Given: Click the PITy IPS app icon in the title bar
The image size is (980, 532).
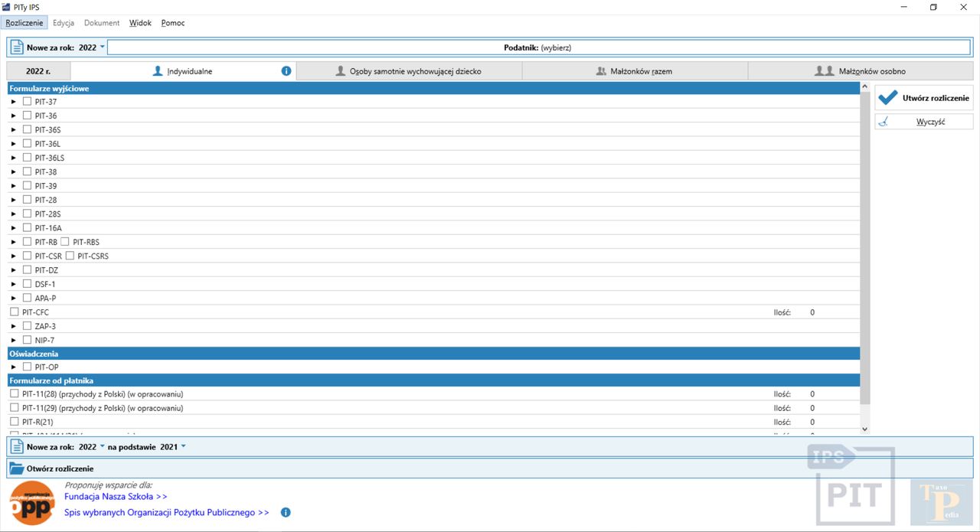Looking at the screenshot, I should [6, 7].
